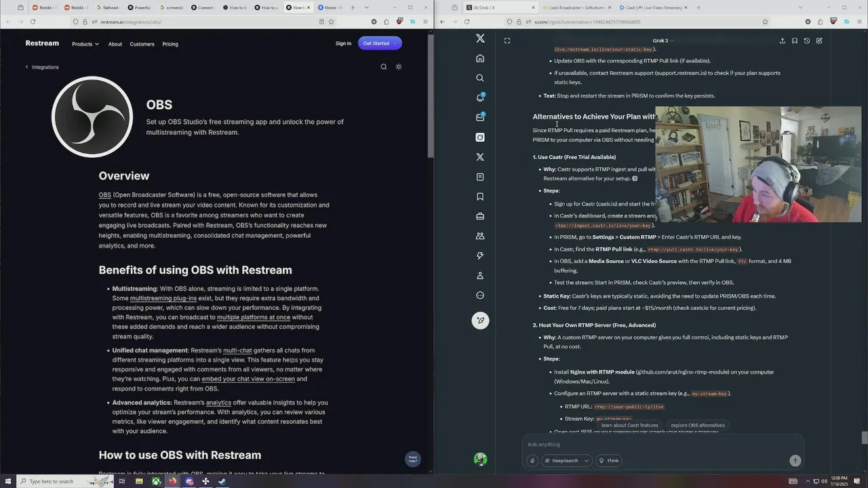Click the account avatar in X sidebar

[x=480, y=459]
